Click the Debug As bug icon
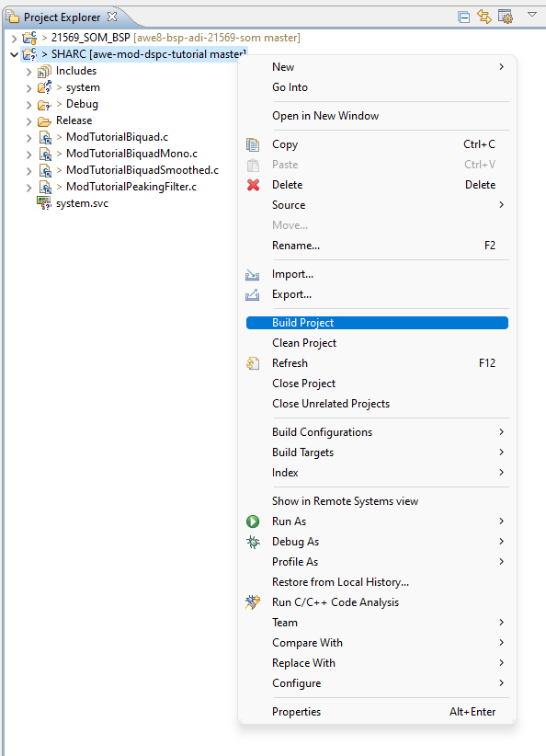Viewport: 546px width, 756px height. (253, 542)
